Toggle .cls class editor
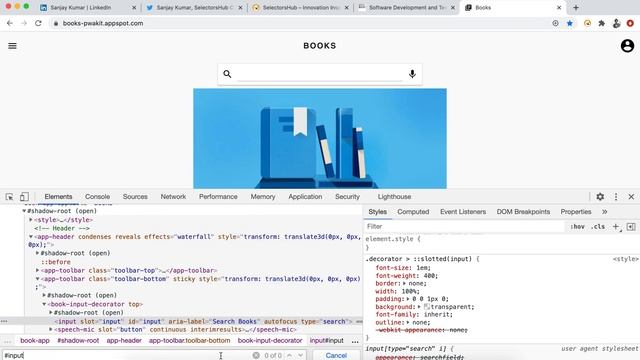This screenshot has height=360, width=640. (598, 227)
